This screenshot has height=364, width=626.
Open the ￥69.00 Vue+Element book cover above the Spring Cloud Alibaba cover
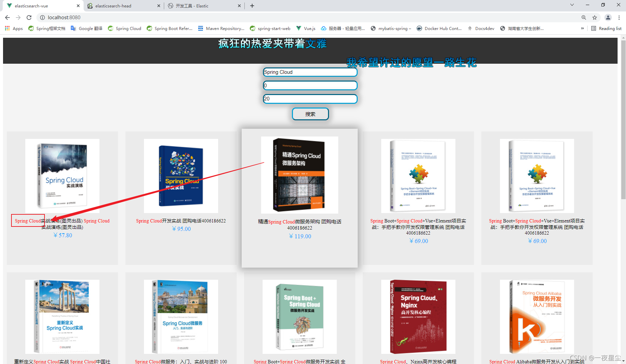pyautogui.click(x=537, y=176)
